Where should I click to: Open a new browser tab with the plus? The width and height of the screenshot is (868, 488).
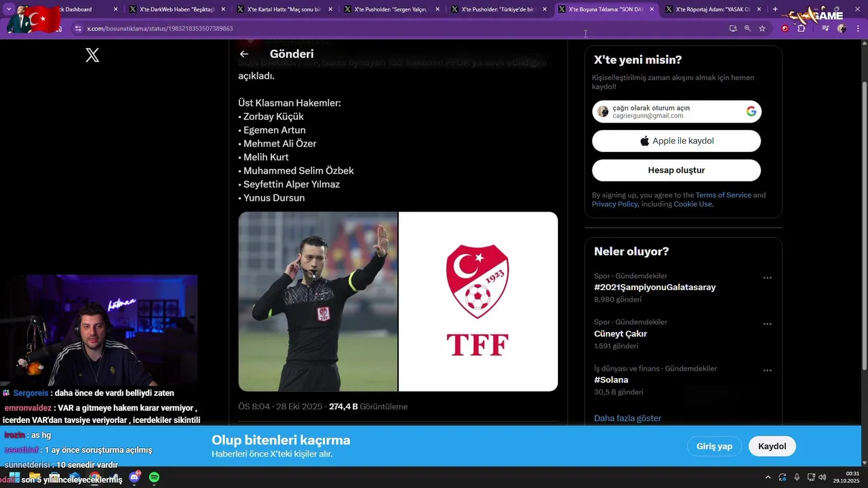pos(775,9)
